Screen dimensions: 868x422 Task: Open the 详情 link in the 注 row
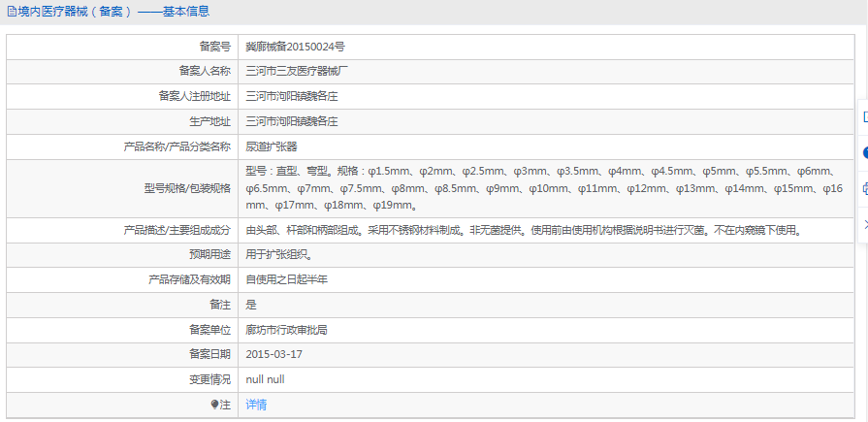point(256,405)
